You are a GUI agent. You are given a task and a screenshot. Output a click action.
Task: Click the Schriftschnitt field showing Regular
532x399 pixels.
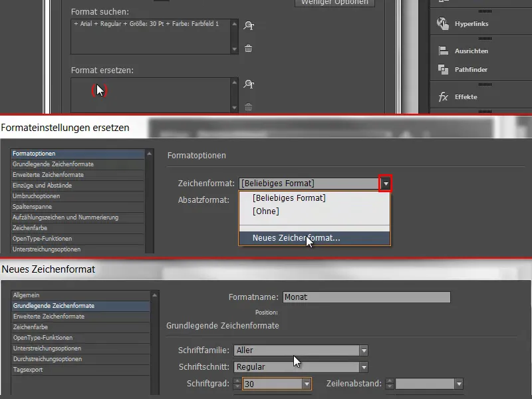coord(297,367)
